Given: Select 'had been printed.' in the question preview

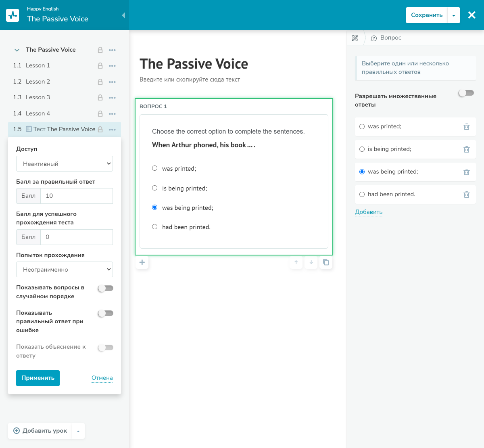Looking at the screenshot, I should tap(154, 227).
